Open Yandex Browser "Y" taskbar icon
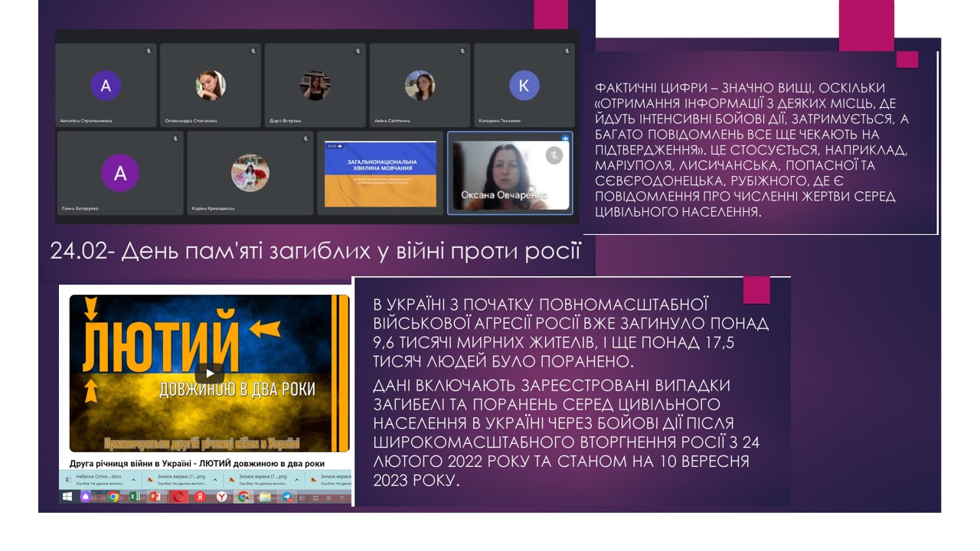Screen dimensions: 980x551 [x=222, y=497]
